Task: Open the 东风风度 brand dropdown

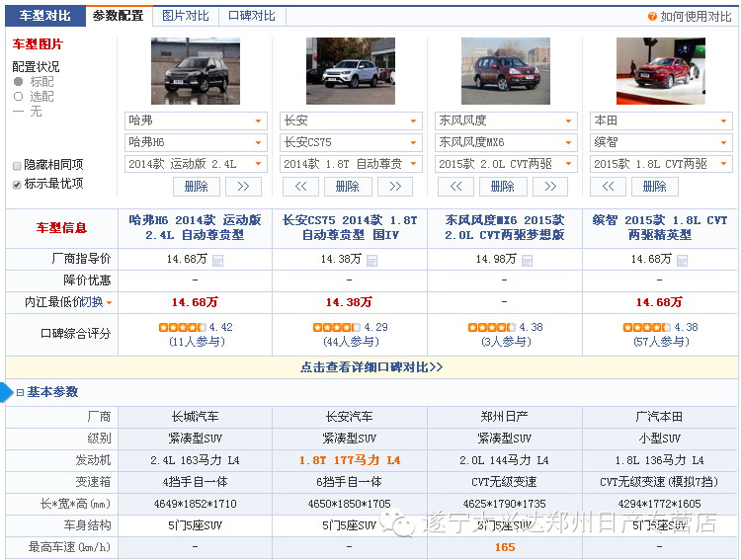Action: [506, 120]
